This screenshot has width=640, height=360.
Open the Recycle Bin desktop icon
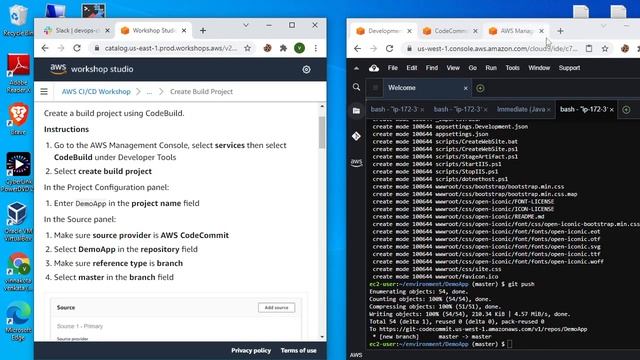(x=17, y=20)
